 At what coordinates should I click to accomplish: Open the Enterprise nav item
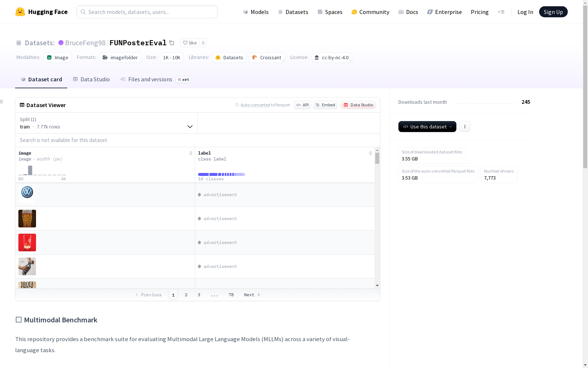coord(445,12)
